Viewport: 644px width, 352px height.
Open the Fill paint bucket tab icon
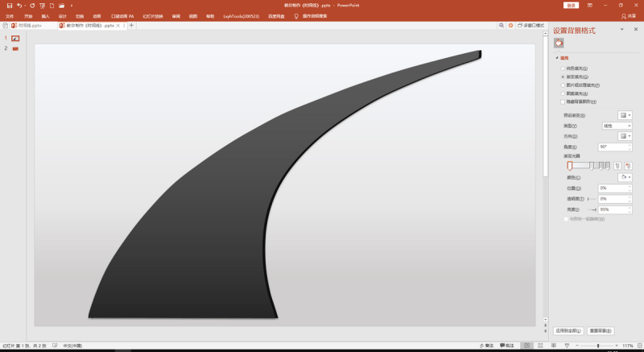coord(559,43)
